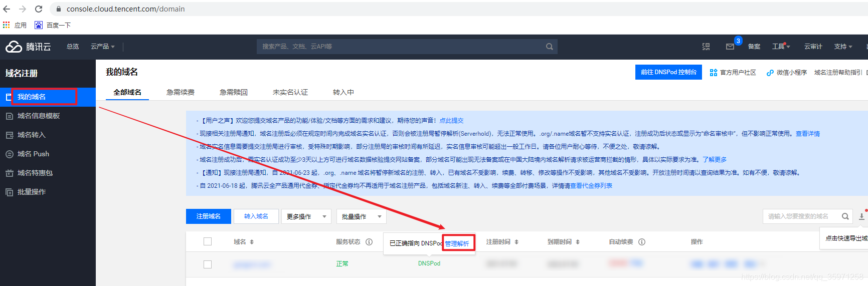Image resolution: width=868 pixels, height=286 pixels.
Task: Expand the 支持 dropdown
Action: [843, 47]
